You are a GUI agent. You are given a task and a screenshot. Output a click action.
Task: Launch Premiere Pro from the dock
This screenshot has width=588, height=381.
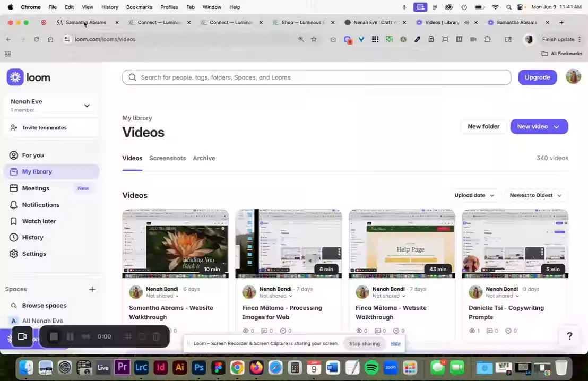(x=122, y=367)
